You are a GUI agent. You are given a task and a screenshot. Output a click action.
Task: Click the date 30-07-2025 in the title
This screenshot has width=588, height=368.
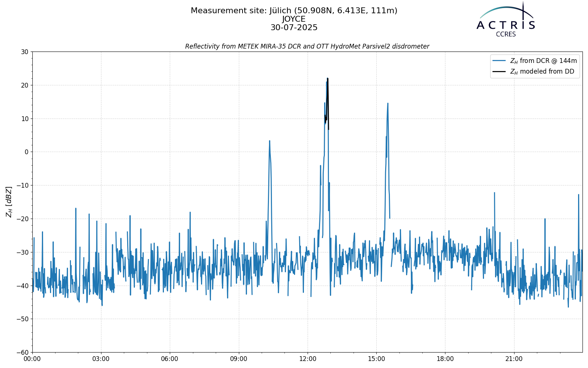coord(294,28)
